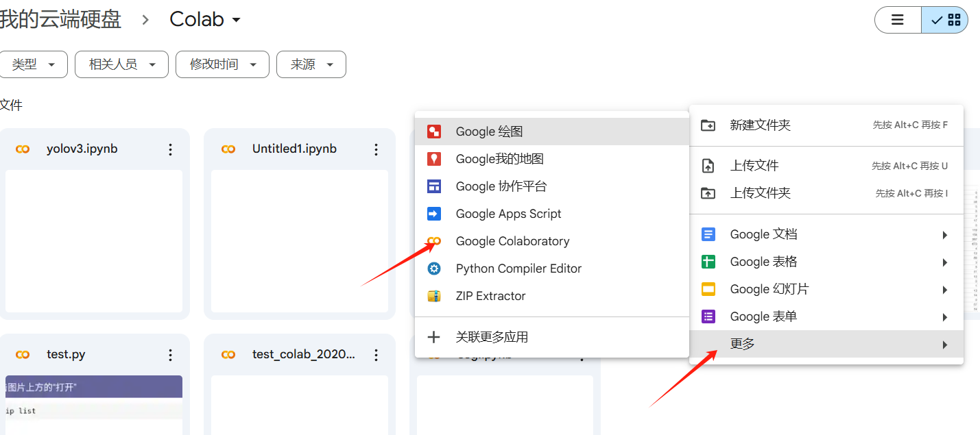
Task: Click Colab icon on test_colab_2020 card
Action: pyautogui.click(x=228, y=354)
